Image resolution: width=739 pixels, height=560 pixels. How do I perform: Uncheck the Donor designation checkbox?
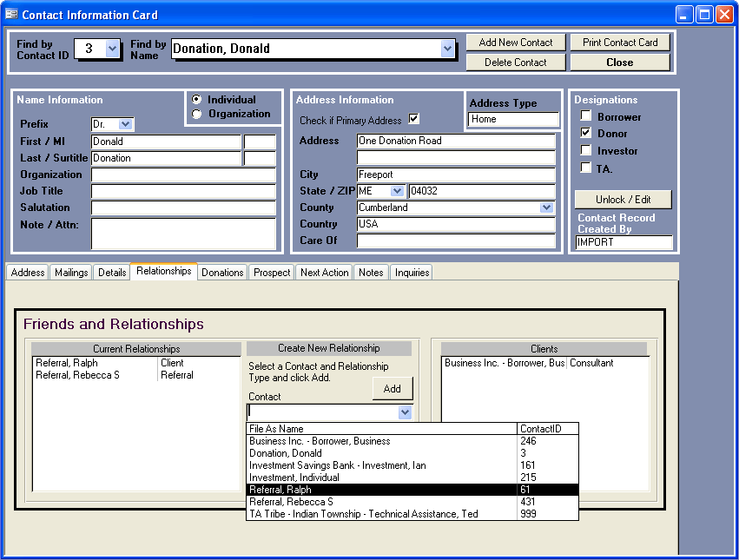pos(586,133)
